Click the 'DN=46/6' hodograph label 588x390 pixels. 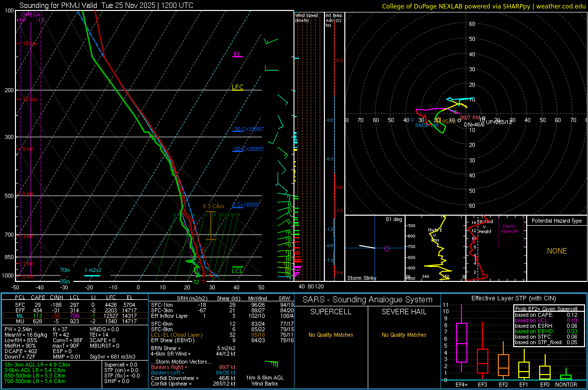click(474, 125)
